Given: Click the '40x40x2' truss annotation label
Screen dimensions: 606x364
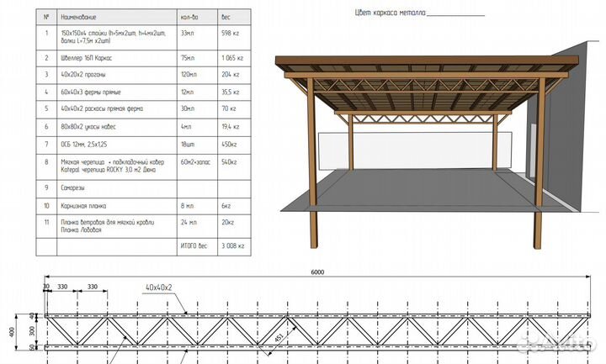Looking at the screenshot, I should tap(157, 287).
